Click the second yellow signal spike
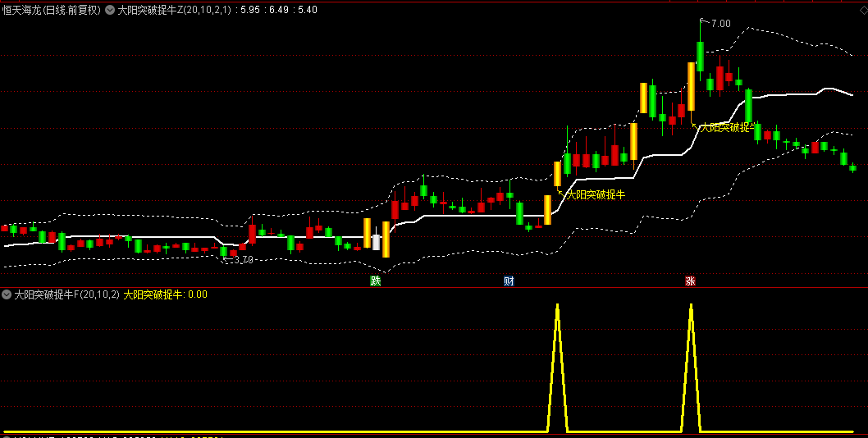 pyautogui.click(x=691, y=367)
